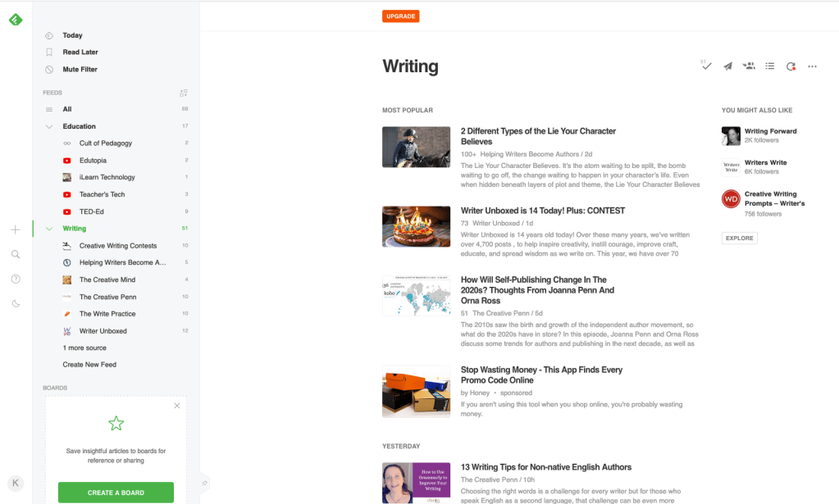The height and width of the screenshot is (504, 839).
Task: Collapse the Education feed folder chevron
Action: (x=49, y=126)
